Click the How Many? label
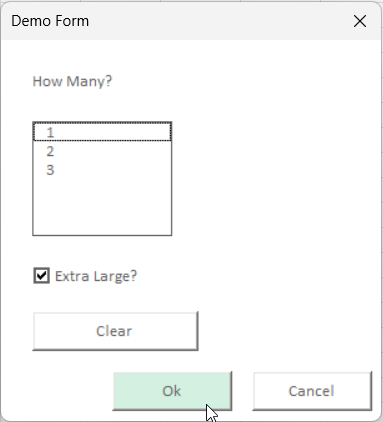The height and width of the screenshot is (422, 383). pos(72,81)
